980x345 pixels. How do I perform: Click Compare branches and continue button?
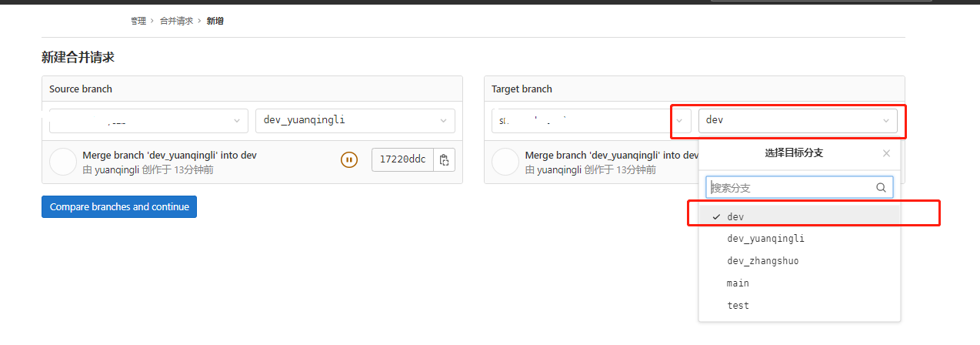[119, 206]
